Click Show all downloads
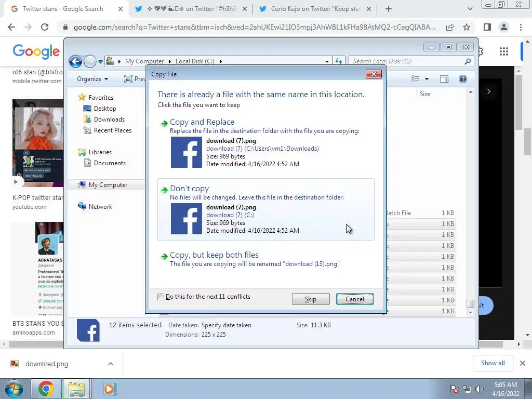The image size is (532, 399). coord(493,363)
